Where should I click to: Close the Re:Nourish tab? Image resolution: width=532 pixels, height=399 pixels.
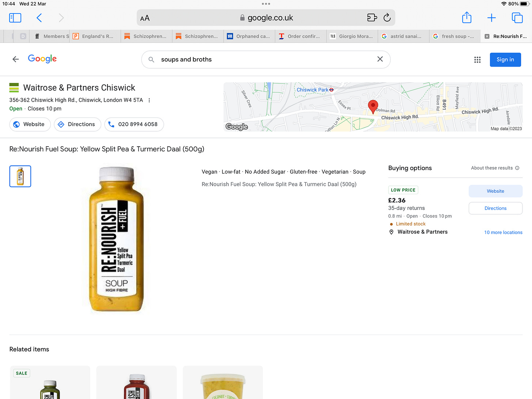point(487,36)
